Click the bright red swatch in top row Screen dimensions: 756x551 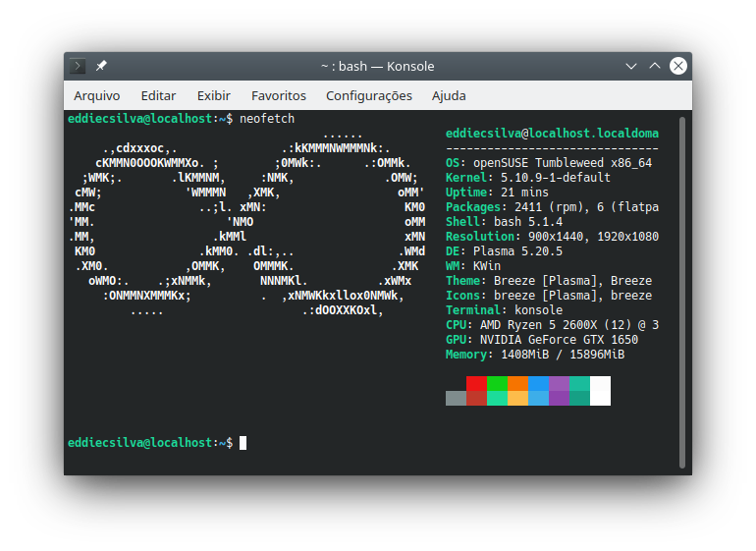(476, 383)
